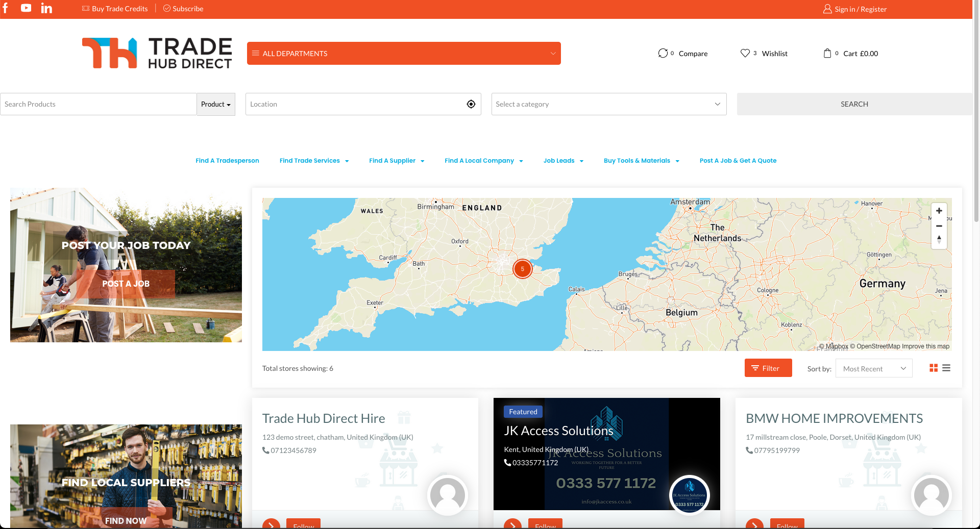Open JK Access Solutions vendor avatar
Screen dimensions: 980x529
pyautogui.click(x=690, y=495)
